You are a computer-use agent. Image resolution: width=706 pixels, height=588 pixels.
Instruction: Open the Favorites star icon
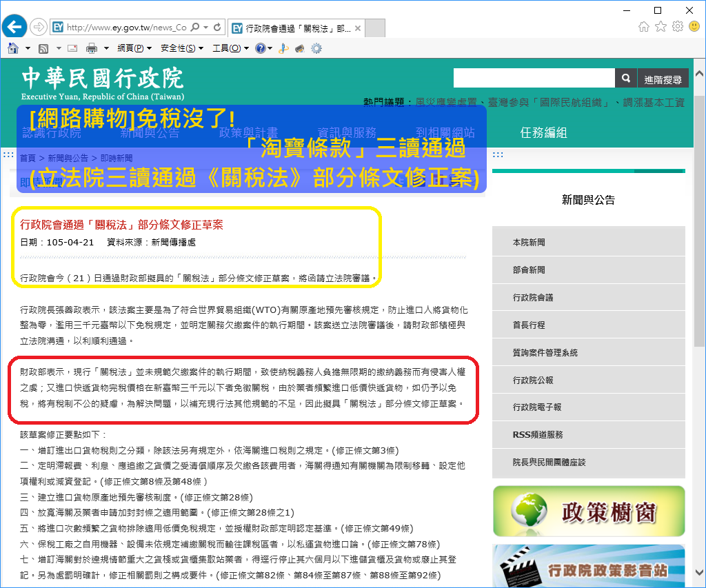660,27
